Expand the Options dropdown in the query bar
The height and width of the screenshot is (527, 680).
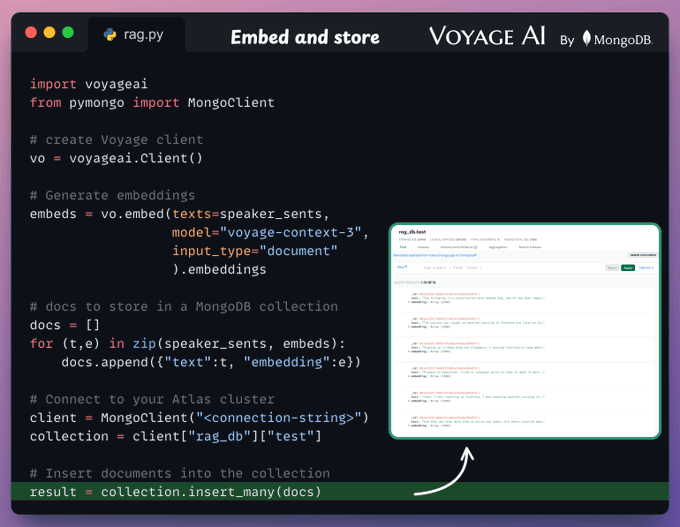646,268
